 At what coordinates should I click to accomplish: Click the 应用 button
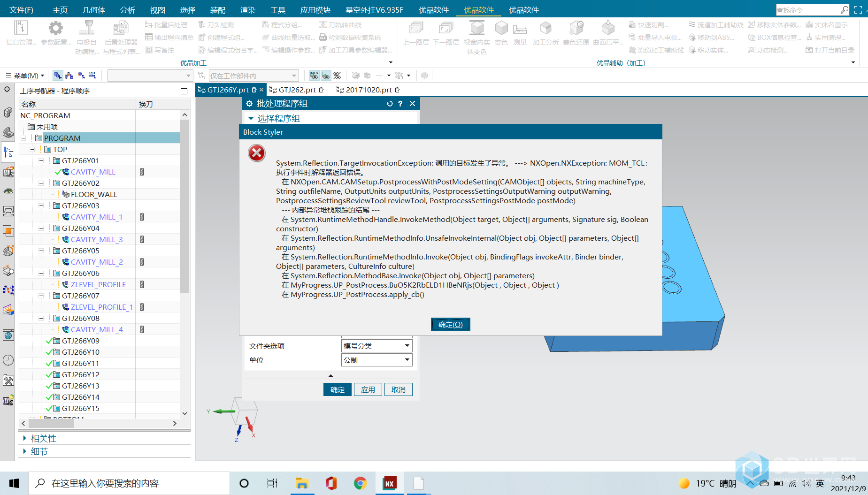[368, 389]
